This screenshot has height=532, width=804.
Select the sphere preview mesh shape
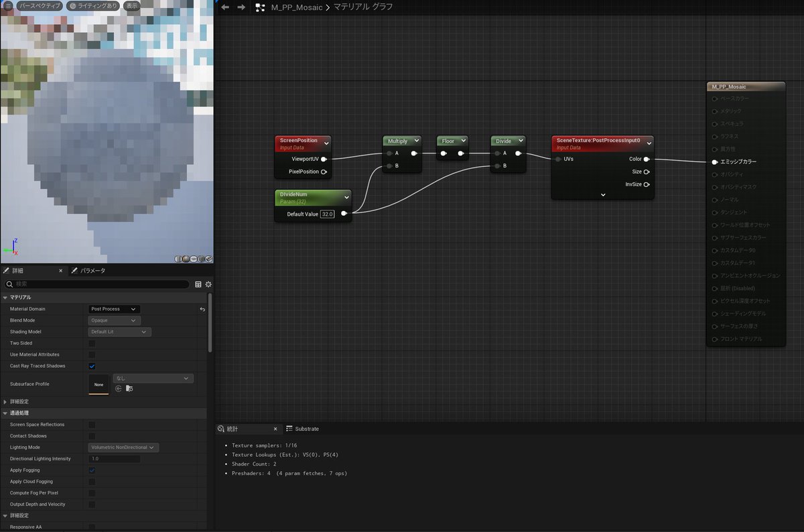[x=186, y=258]
